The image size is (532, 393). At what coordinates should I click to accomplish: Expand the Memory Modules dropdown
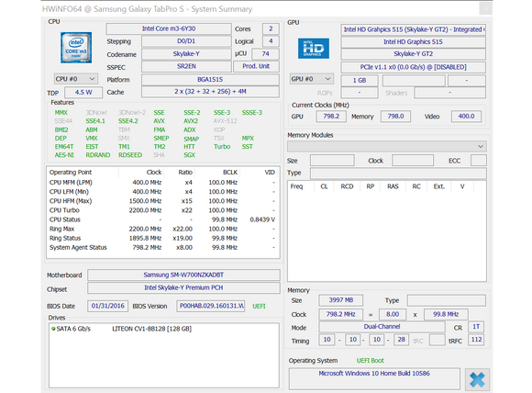(387, 146)
